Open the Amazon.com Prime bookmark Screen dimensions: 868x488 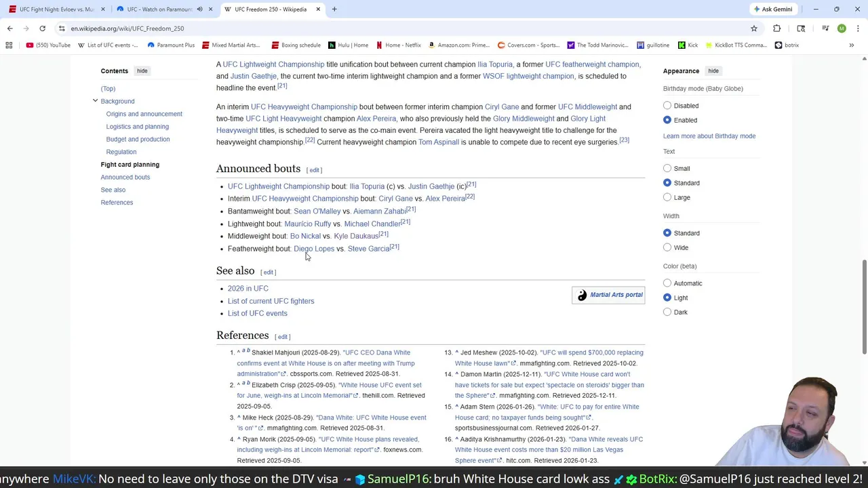[458, 45]
